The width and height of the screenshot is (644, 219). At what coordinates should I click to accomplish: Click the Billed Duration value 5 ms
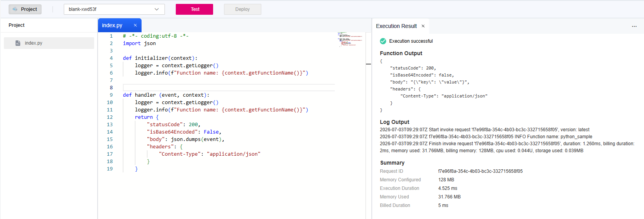(443, 205)
